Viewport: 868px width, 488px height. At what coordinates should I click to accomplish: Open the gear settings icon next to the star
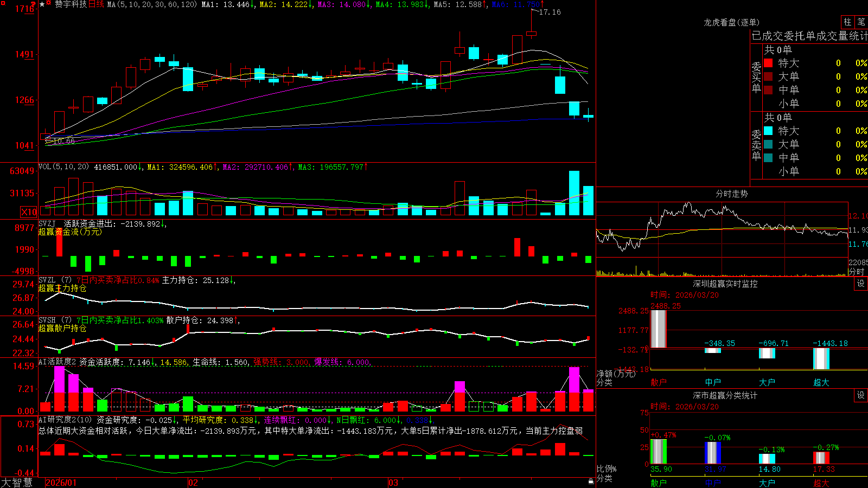pos(49,4)
